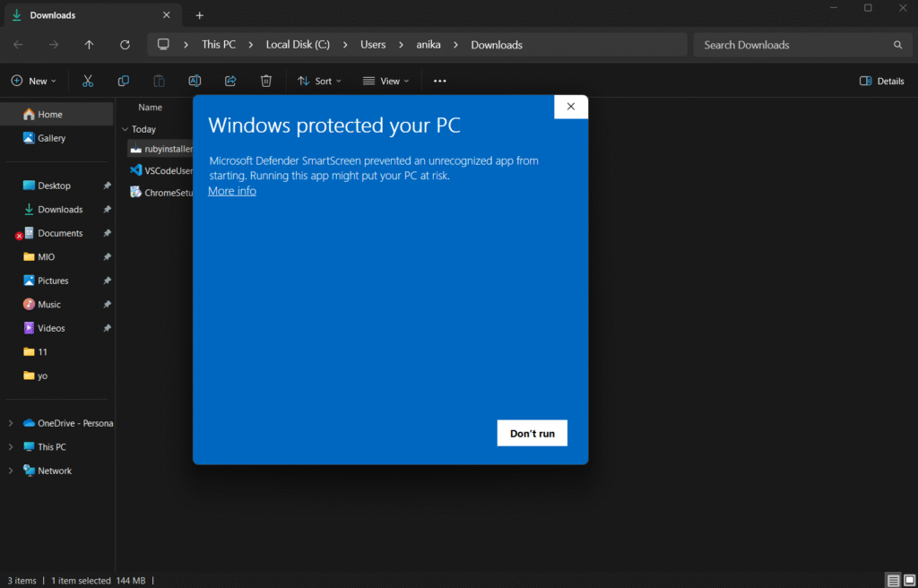The image size is (918, 588).
Task: Click the Don't run button
Action: pos(532,433)
